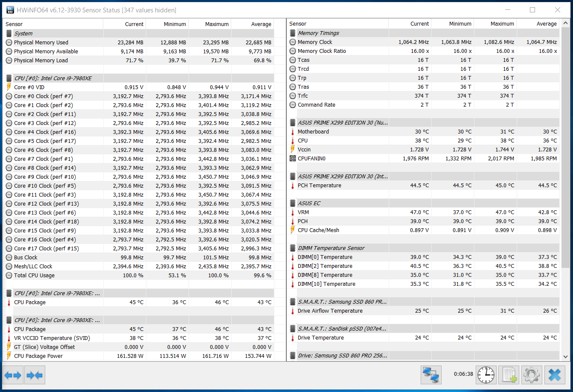This screenshot has width=573, height=392.
Task: Select the CPU [#0]: Intel Core i9-7980XE group row
Action: tap(139, 78)
